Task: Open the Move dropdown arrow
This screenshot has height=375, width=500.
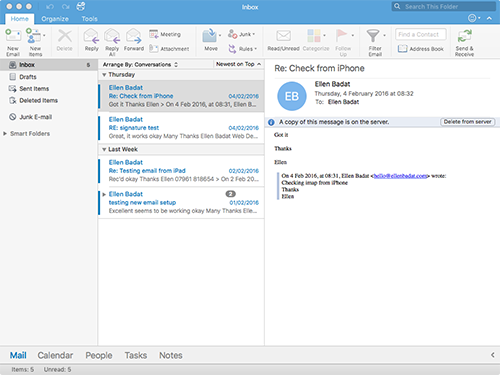Action: coord(220,35)
